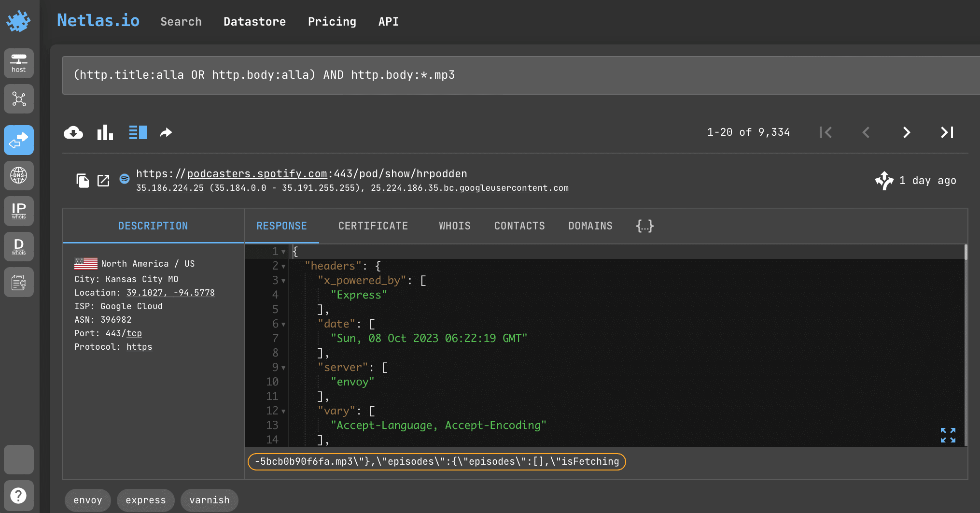Viewport: 980px width, 513px height.
Task: Collapse the vary array on line 12
Action: click(283, 411)
